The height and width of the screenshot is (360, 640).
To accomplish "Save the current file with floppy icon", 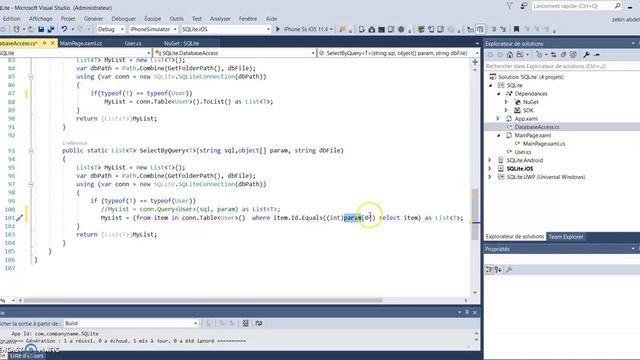I will [x=41, y=29].
